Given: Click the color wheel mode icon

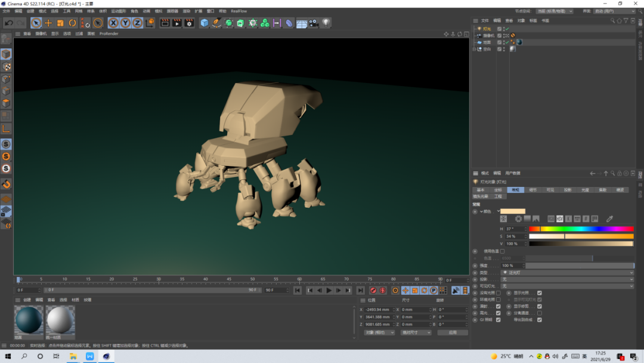Looking at the screenshot, I should (x=518, y=219).
